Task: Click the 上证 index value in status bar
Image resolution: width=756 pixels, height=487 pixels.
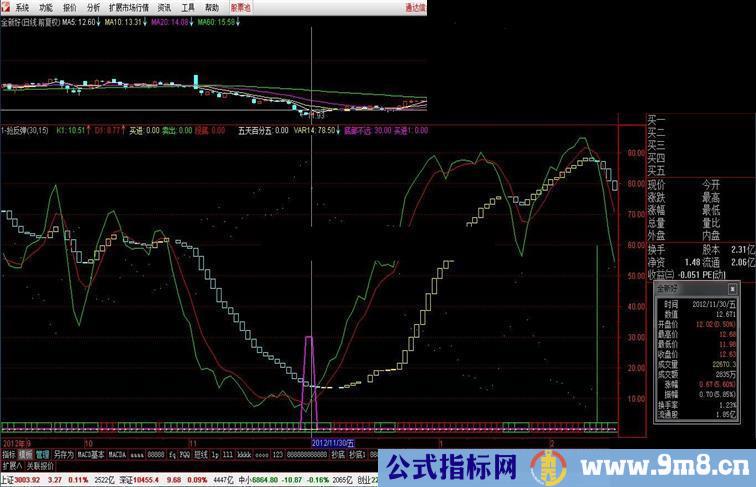Action: [20, 480]
